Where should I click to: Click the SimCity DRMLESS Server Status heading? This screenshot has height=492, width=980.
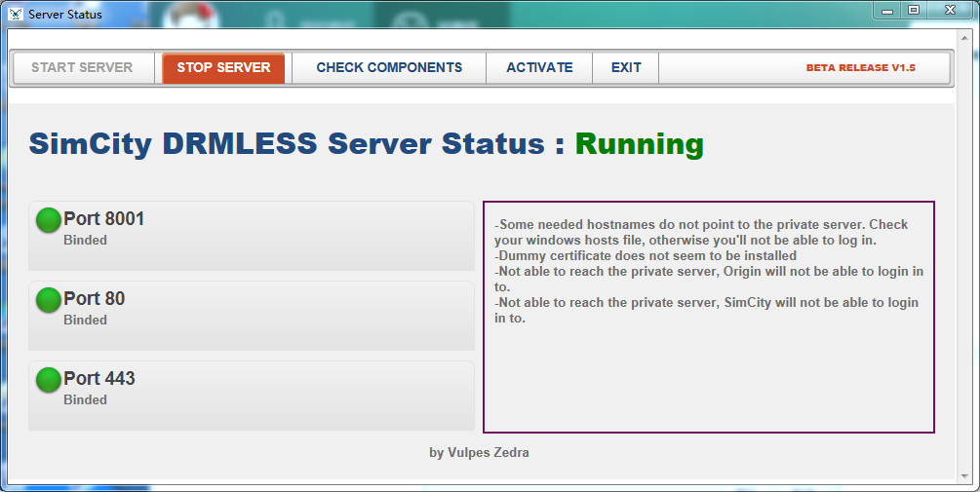tap(296, 143)
